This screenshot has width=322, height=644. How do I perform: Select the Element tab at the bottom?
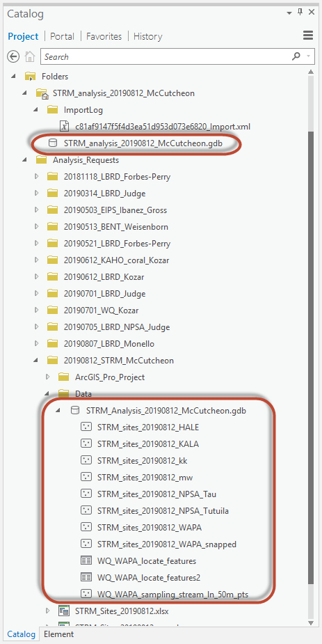(x=58, y=634)
